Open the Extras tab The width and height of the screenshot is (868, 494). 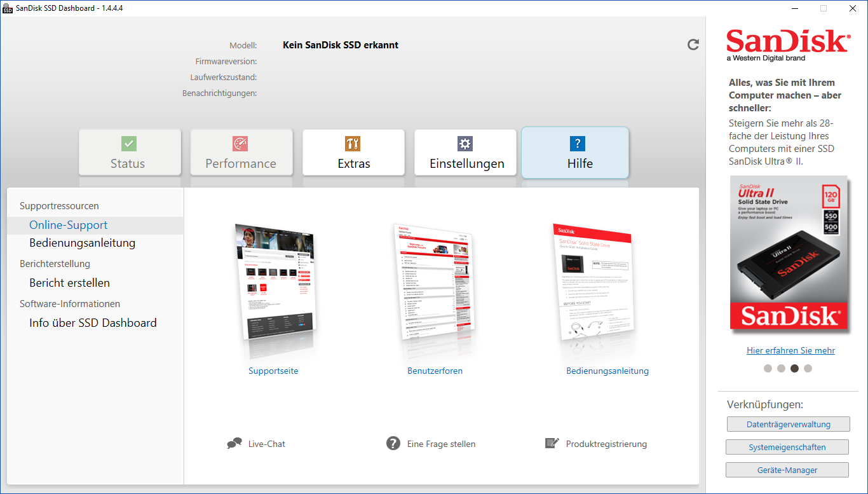[x=353, y=153]
